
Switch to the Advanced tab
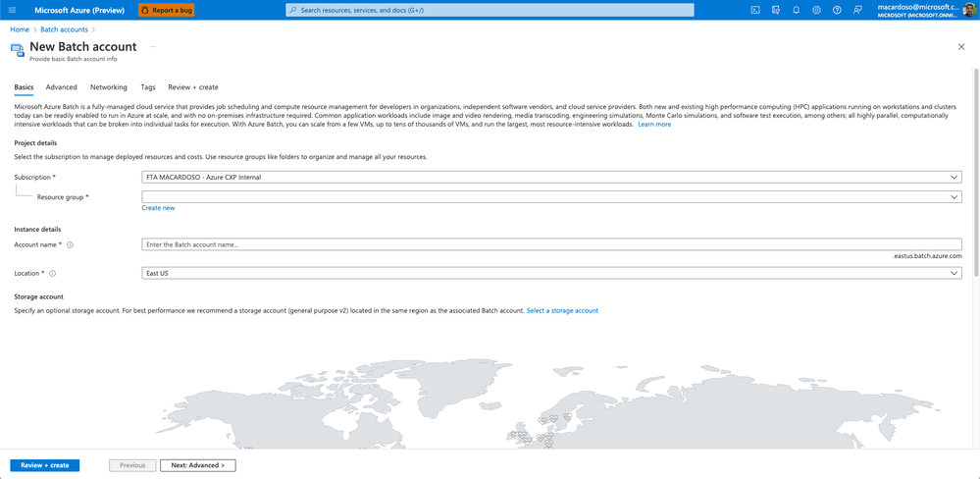(61, 87)
